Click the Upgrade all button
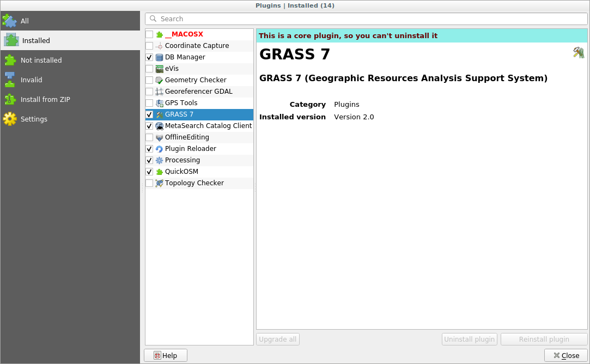The height and width of the screenshot is (364, 590). [x=277, y=339]
